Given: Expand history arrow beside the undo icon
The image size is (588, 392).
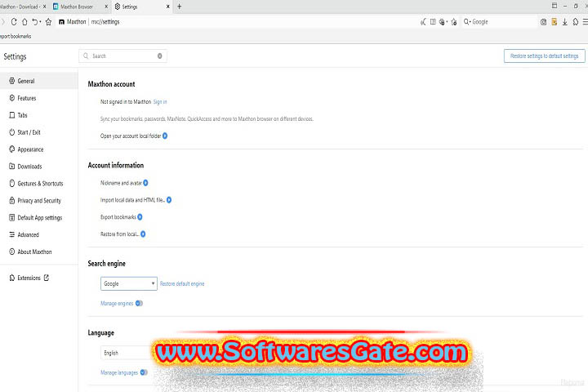Looking at the screenshot, I should [40, 22].
